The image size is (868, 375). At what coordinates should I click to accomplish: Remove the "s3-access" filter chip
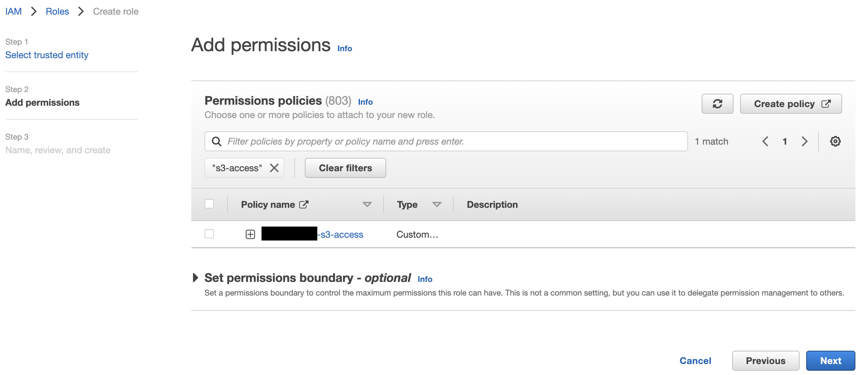click(274, 168)
